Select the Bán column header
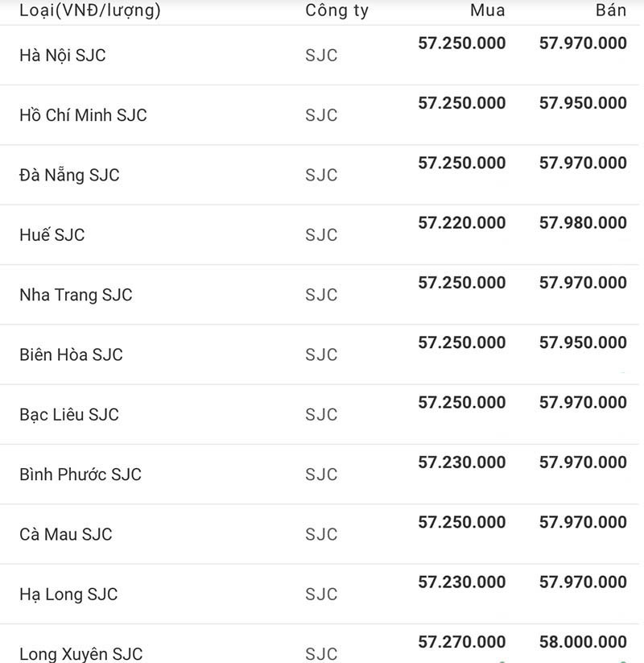This screenshot has height=663, width=644. 612,11
